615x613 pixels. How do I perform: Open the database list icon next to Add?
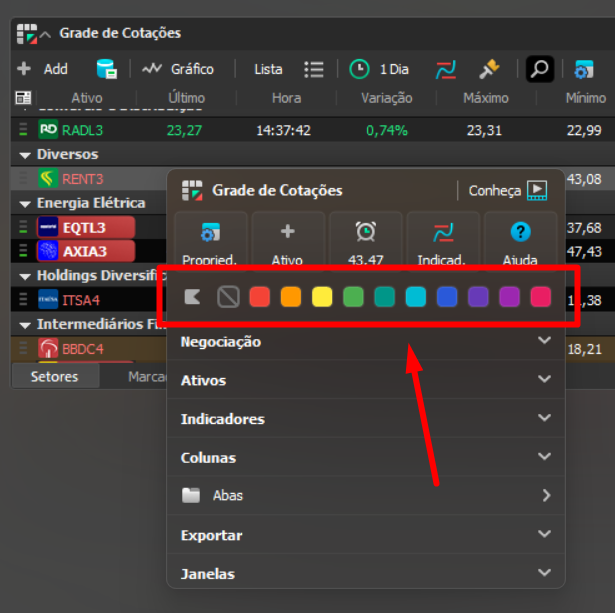[107, 69]
